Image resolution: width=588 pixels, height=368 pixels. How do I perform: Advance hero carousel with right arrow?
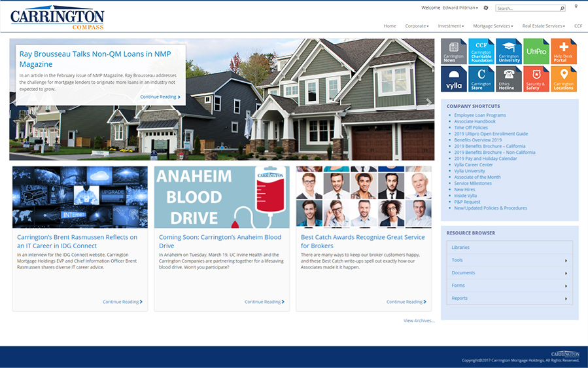click(428, 102)
